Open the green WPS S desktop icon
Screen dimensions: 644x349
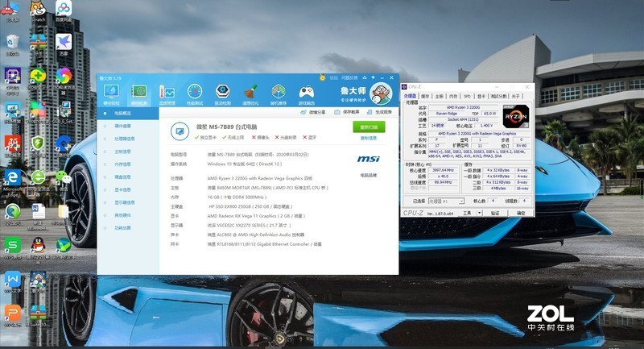[x=12, y=249]
